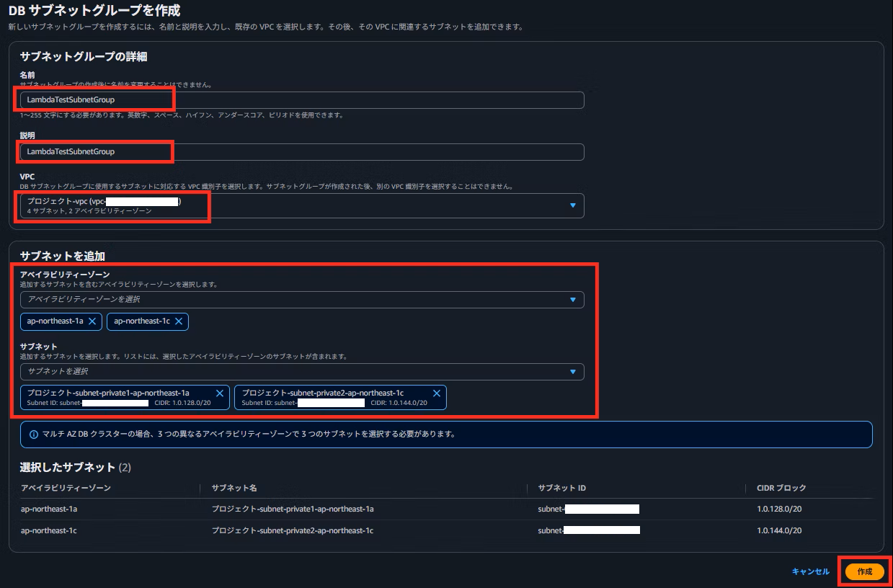Remove the ap-northeast-1a availability zone tag
The width and height of the screenshot is (893, 588).
tap(92, 321)
